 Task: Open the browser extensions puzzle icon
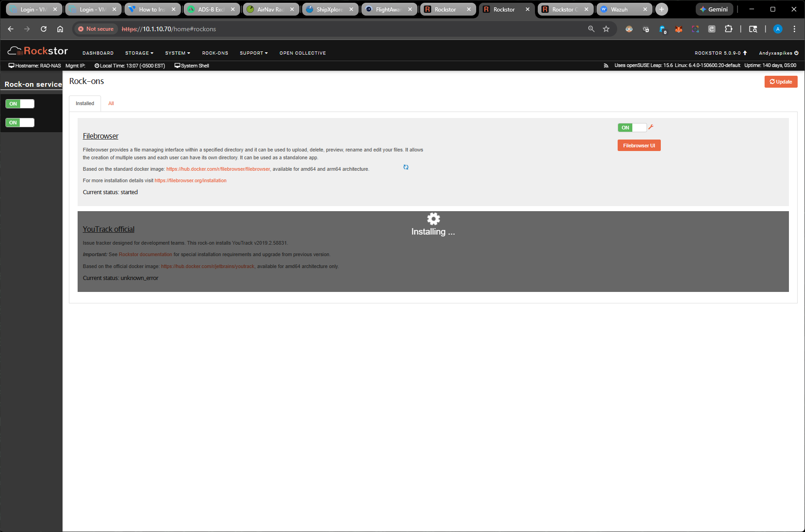click(x=728, y=29)
